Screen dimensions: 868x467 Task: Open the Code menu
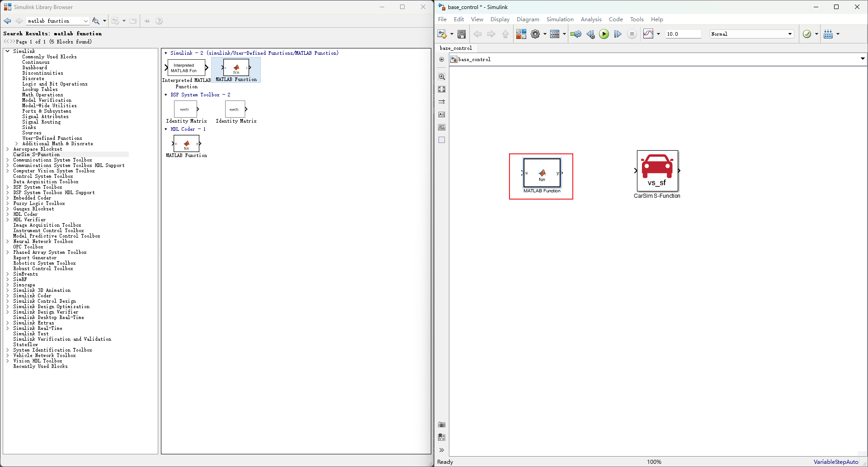(615, 19)
